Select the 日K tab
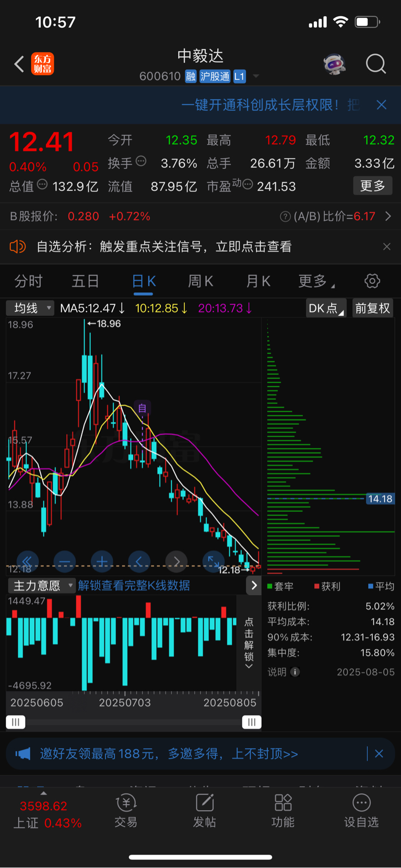401x868 pixels. click(x=144, y=282)
